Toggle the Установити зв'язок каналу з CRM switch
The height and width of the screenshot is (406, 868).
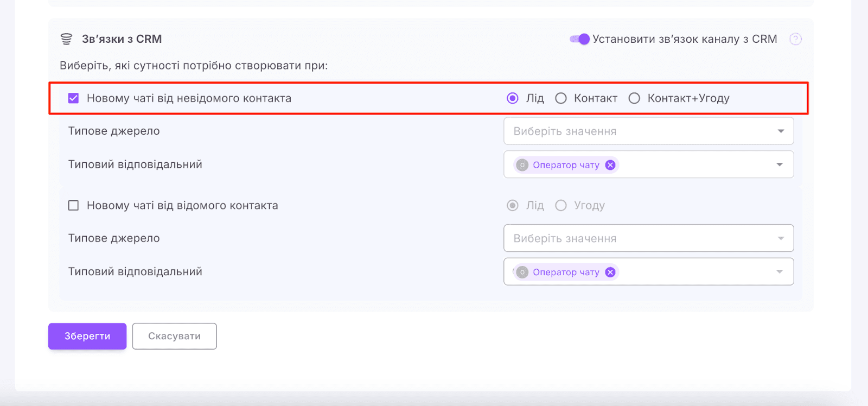[x=579, y=39]
